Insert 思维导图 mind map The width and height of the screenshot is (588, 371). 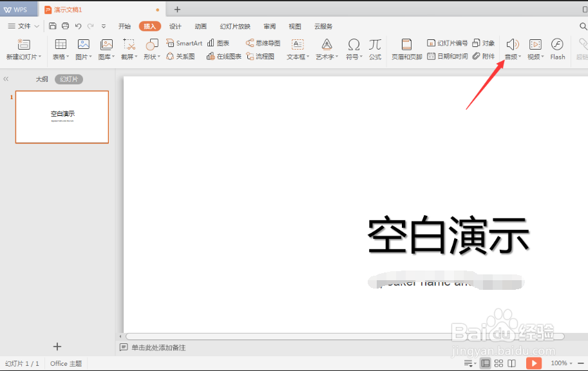(263, 43)
